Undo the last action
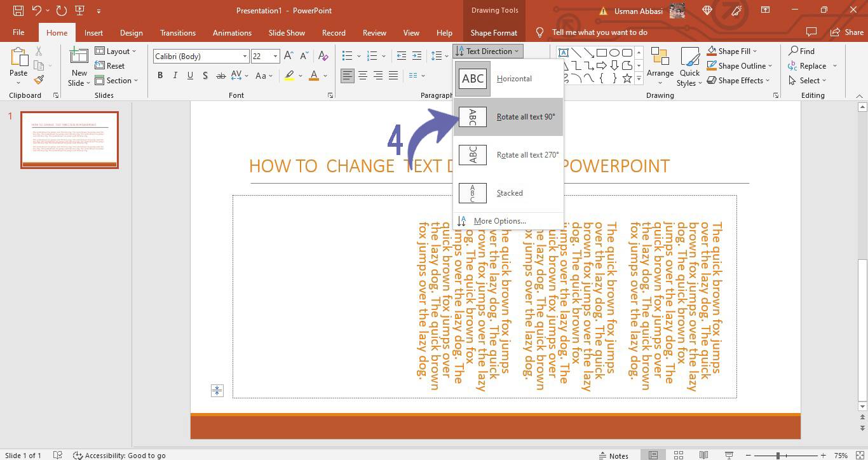Image resolution: width=868 pixels, height=460 pixels. pos(36,10)
